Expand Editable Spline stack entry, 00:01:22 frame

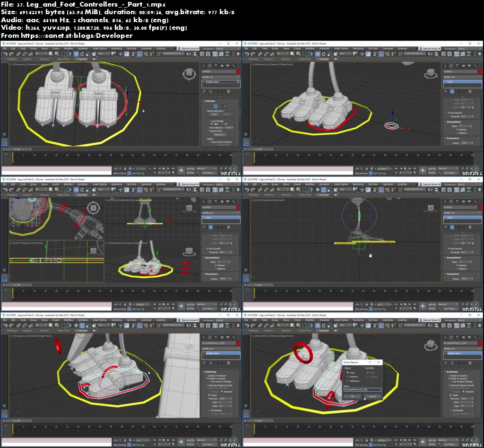(204, 82)
